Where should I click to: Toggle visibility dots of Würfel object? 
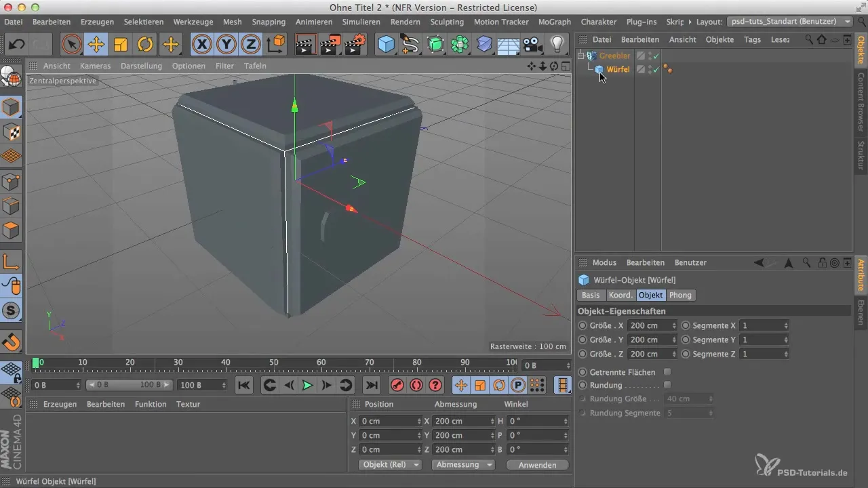[650, 69]
